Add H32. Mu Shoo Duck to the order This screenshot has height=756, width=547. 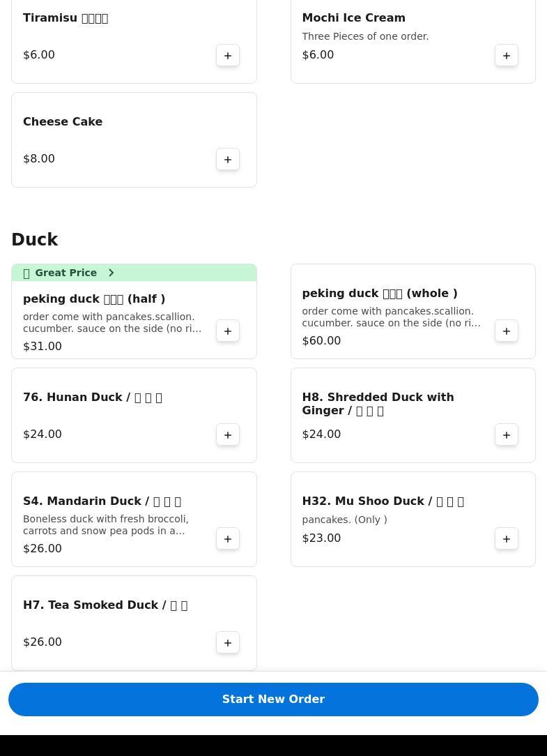(507, 538)
